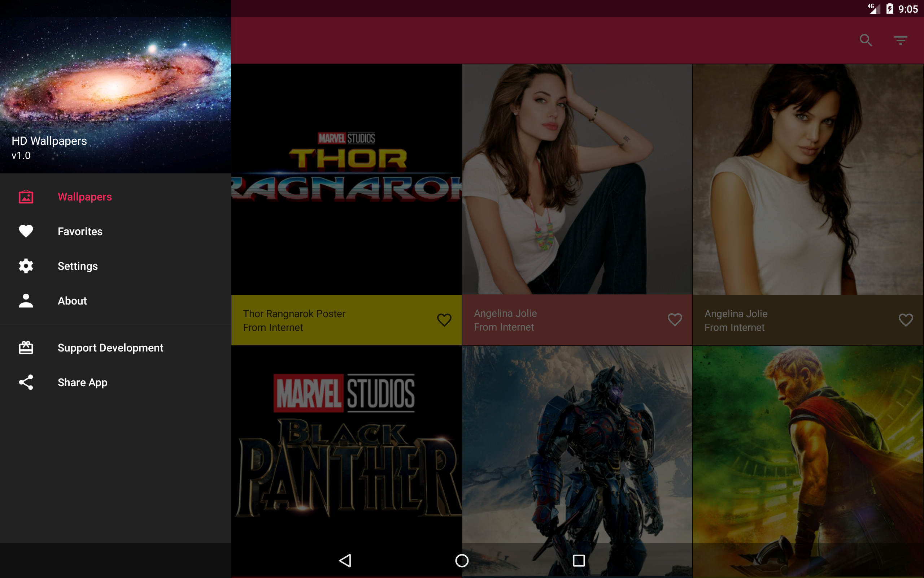Click the Share App share icon
Screen dimensions: 924x578
(x=26, y=382)
